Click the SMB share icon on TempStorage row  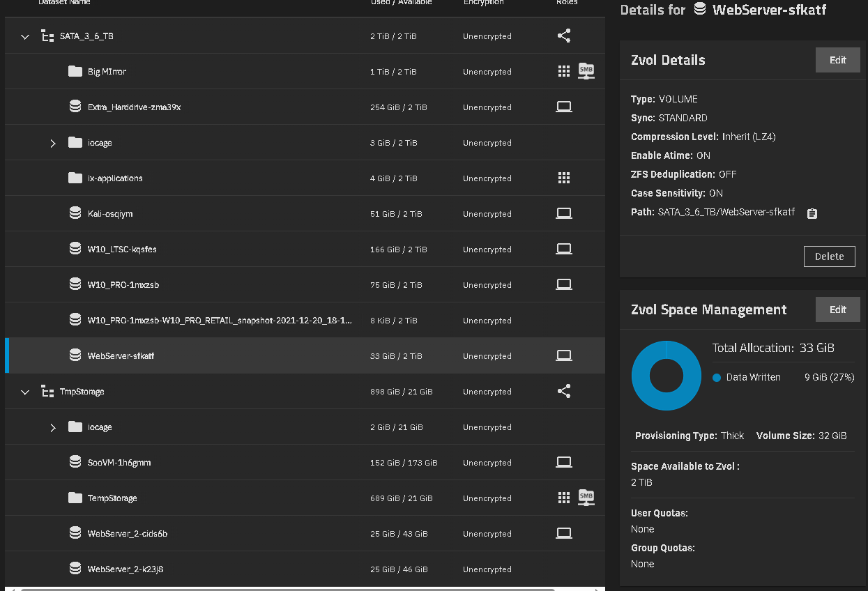point(586,498)
